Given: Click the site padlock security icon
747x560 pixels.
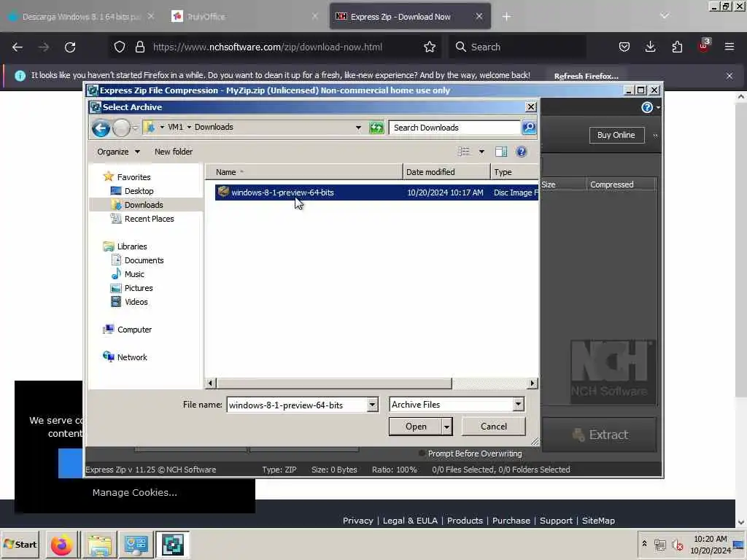Looking at the screenshot, I should click(x=139, y=47).
